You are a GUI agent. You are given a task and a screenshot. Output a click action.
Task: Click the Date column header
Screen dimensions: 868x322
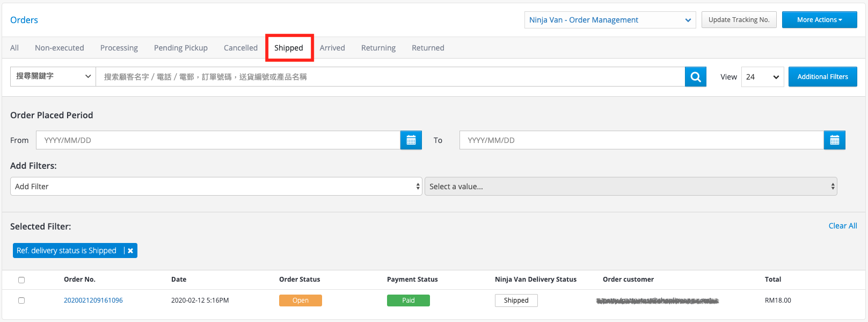(x=179, y=280)
